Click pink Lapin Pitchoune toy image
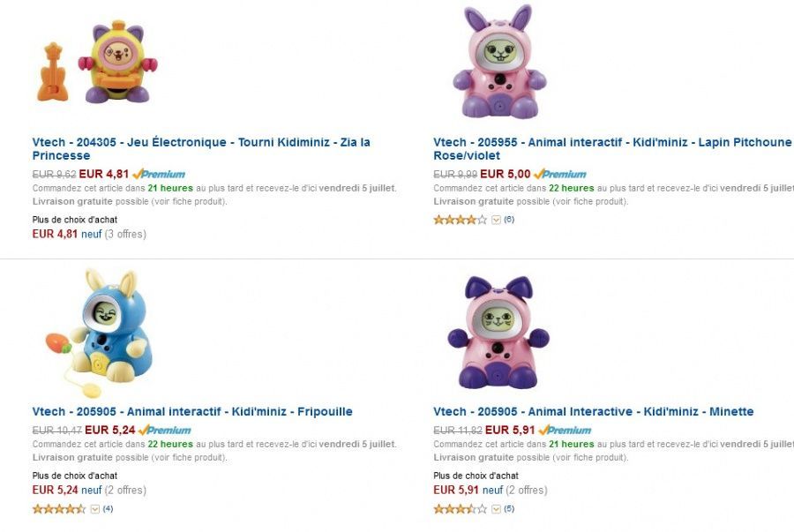Image resolution: width=794 pixels, height=532 pixels. click(498, 62)
